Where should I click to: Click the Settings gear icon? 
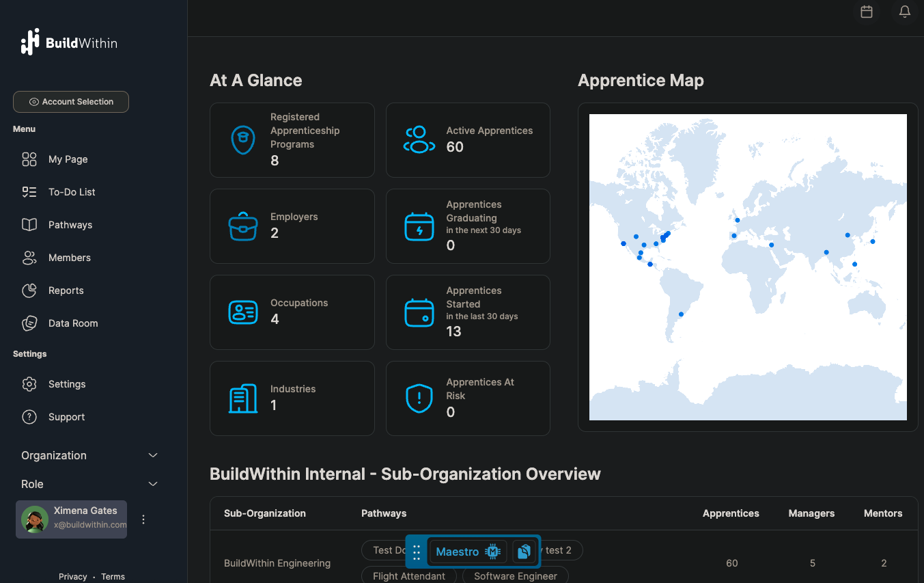(29, 383)
